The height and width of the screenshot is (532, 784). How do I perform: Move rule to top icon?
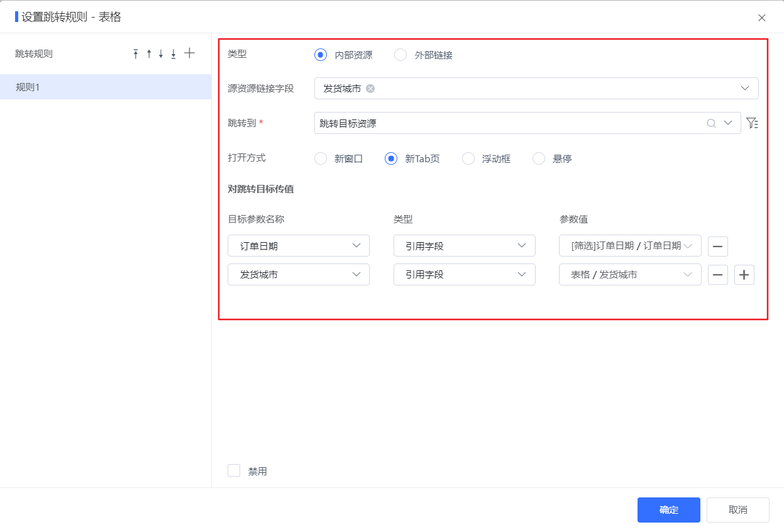136,54
